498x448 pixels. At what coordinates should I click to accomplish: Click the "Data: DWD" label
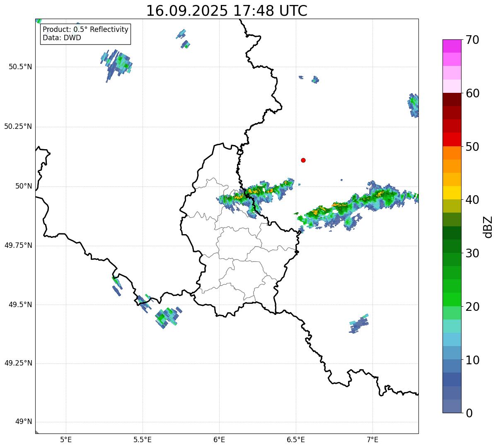(62, 38)
